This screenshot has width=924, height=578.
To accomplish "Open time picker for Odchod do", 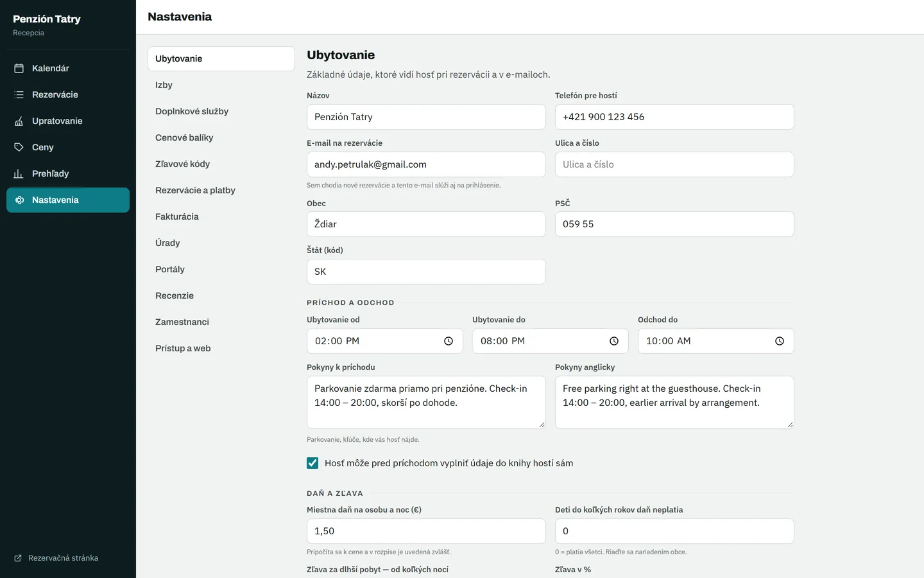I will click(x=780, y=341).
